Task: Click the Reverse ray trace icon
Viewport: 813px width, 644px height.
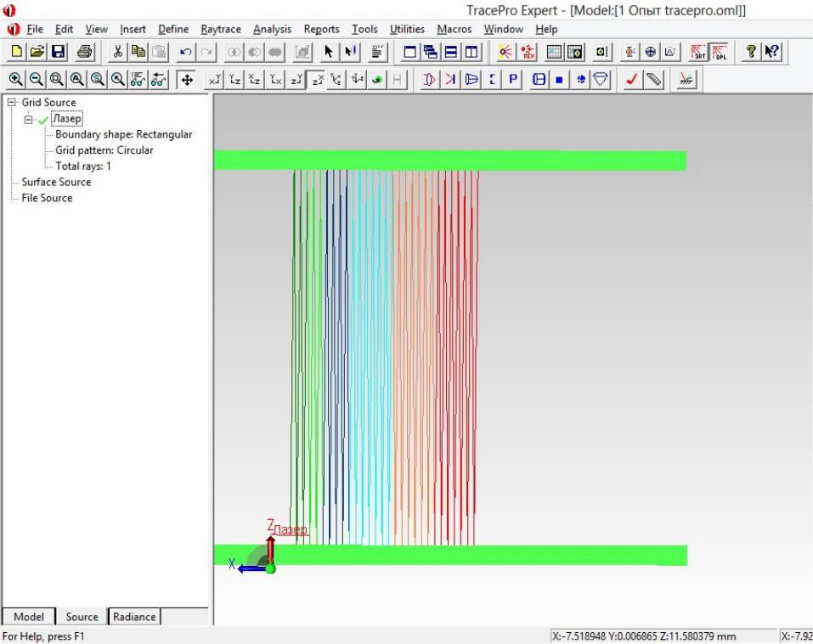Action: tap(528, 52)
